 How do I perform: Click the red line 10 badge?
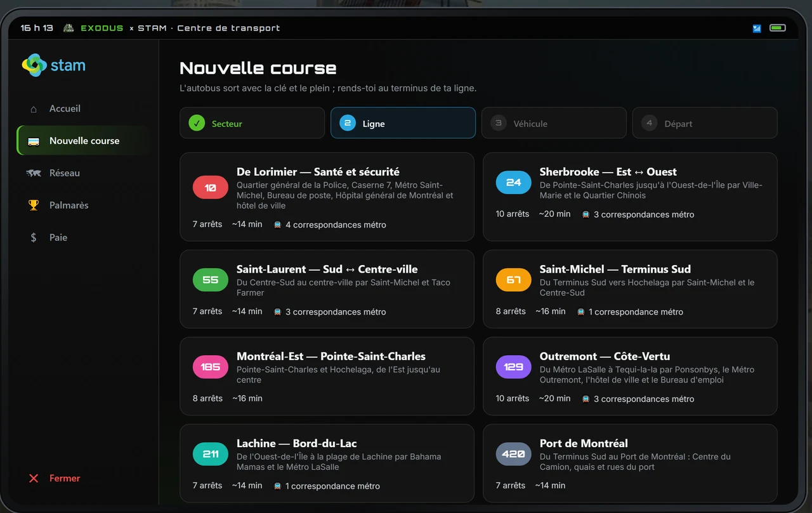point(211,188)
